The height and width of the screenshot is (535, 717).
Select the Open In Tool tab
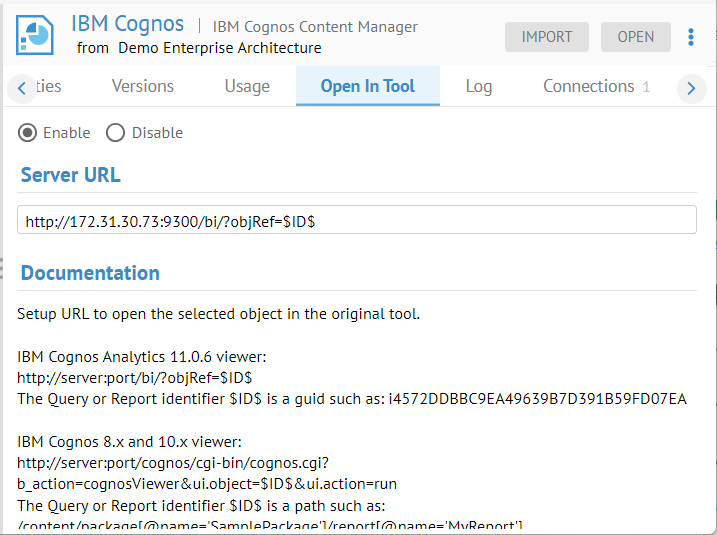(367, 86)
